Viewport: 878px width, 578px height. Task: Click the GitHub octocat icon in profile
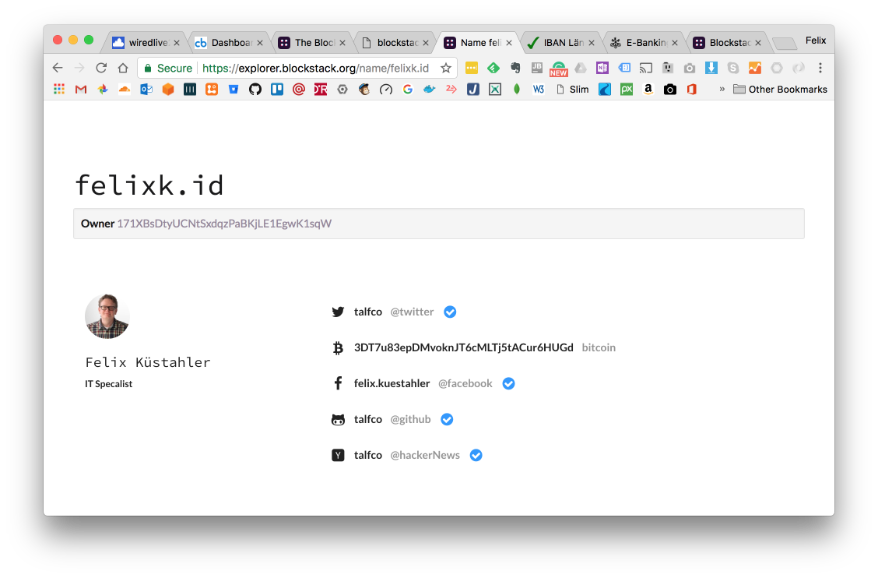(338, 419)
